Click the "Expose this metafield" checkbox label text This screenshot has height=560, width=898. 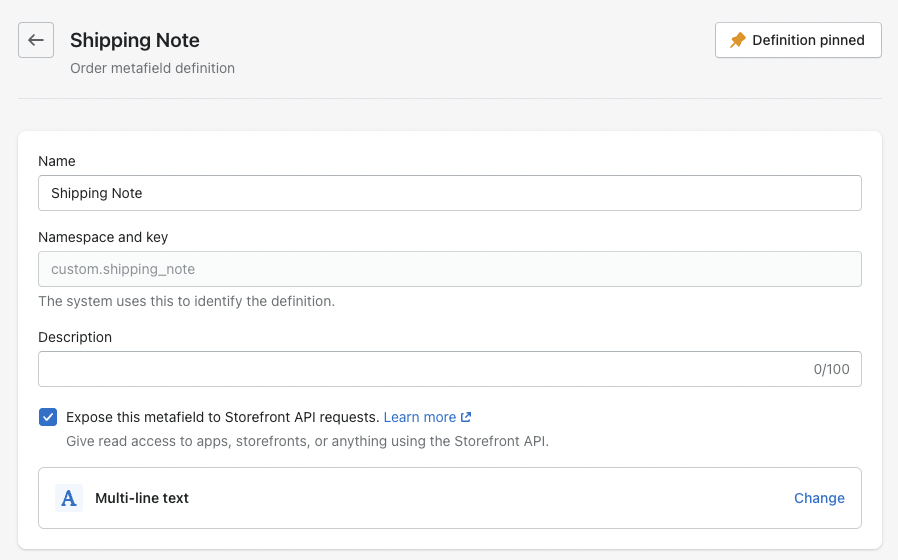pyautogui.click(x=222, y=417)
